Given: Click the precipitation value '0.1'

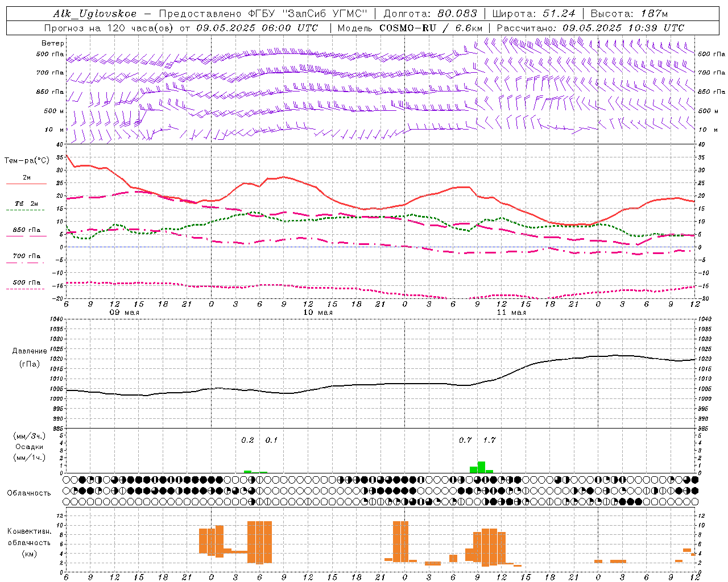Looking at the screenshot, I should (x=271, y=440).
